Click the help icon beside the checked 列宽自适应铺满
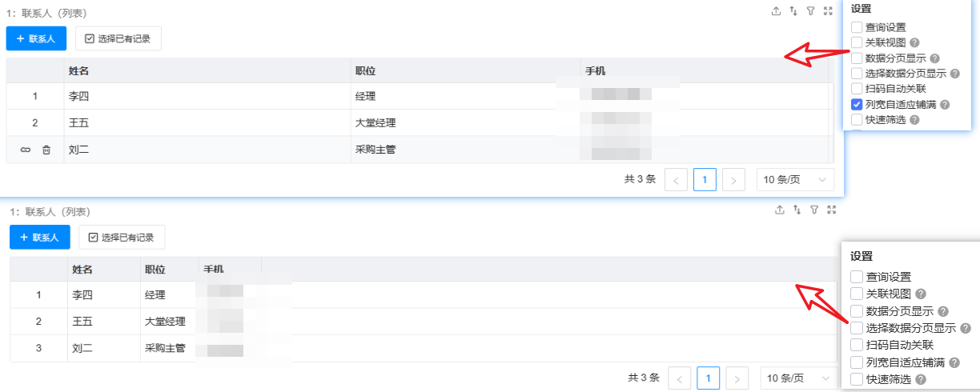 click(945, 105)
